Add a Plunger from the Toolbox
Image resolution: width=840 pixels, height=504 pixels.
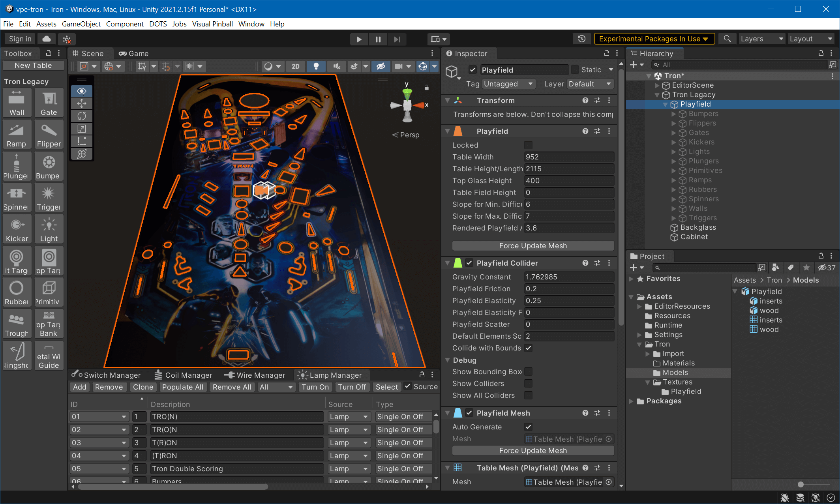pyautogui.click(x=17, y=166)
